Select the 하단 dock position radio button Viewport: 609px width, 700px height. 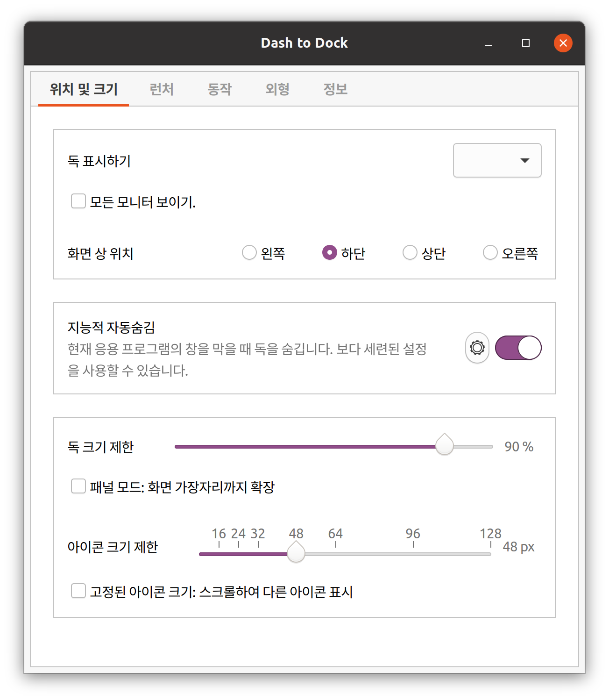click(330, 252)
